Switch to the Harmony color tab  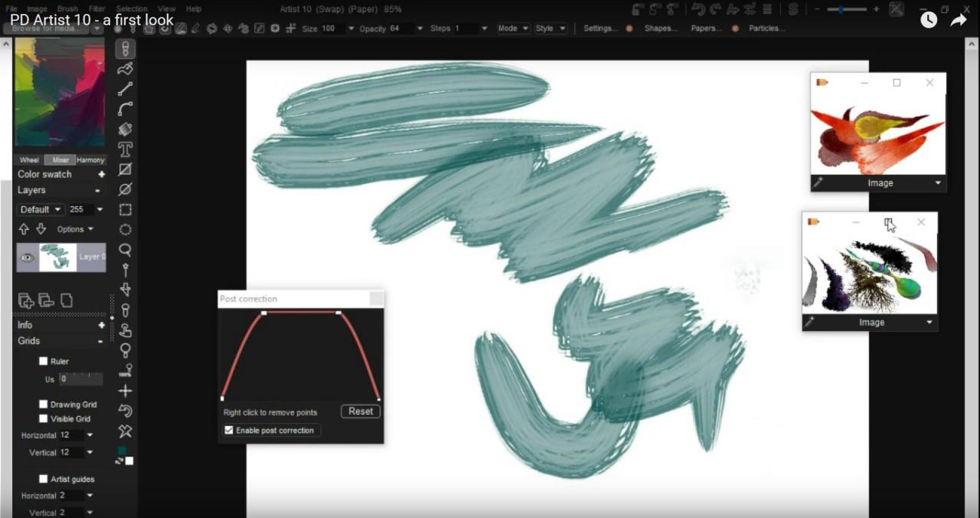[90, 159]
